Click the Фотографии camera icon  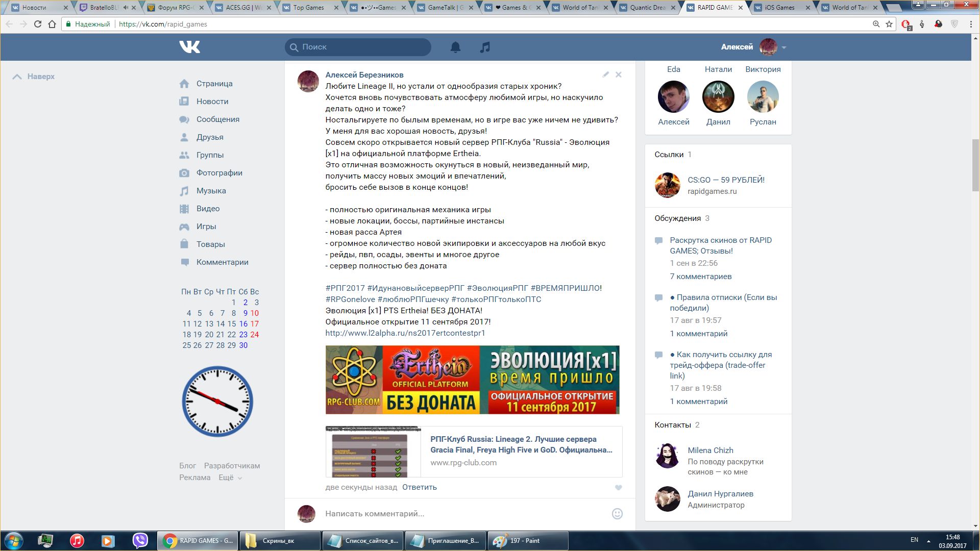(184, 173)
